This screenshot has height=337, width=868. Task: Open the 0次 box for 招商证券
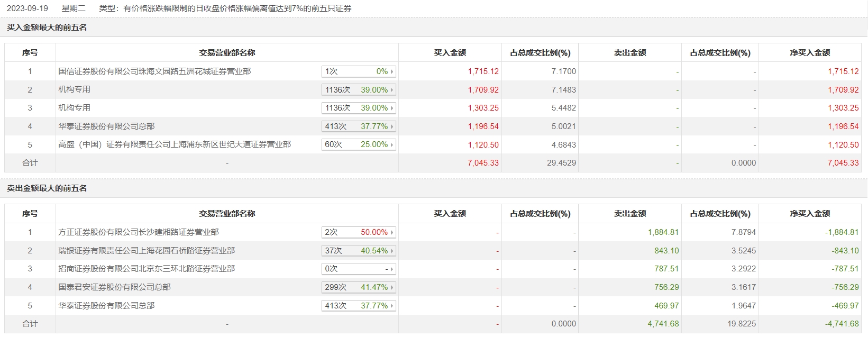pyautogui.click(x=359, y=269)
